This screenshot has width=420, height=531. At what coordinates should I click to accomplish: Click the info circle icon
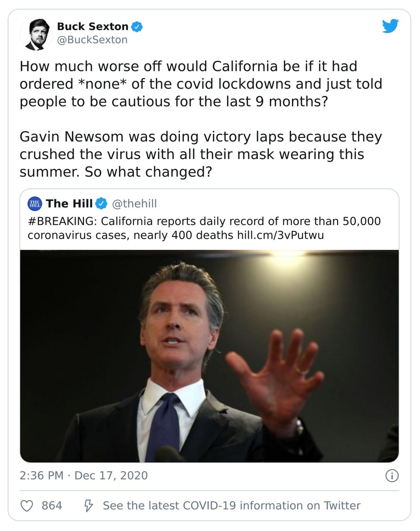[x=392, y=476]
